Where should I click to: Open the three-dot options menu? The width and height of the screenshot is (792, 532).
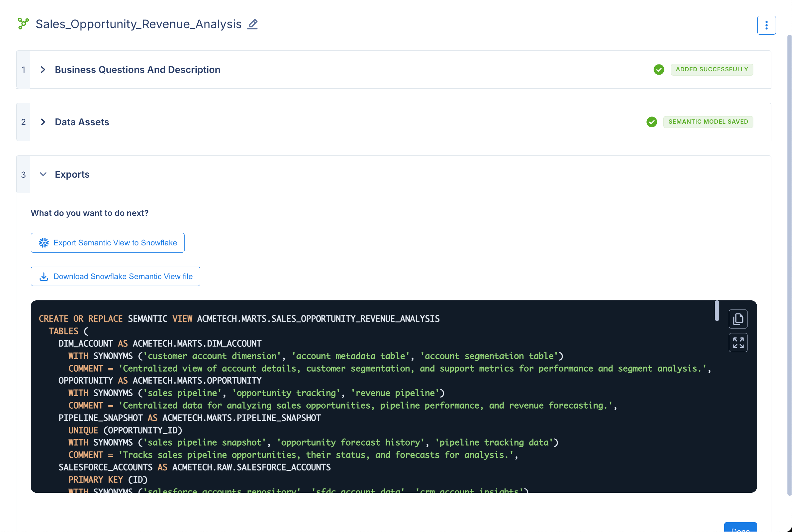click(766, 25)
